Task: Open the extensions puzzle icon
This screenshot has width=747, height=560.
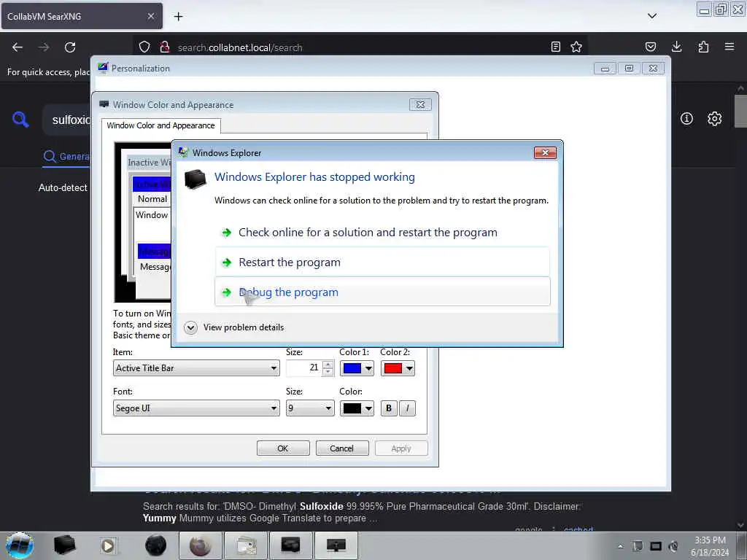Action: pyautogui.click(x=703, y=47)
